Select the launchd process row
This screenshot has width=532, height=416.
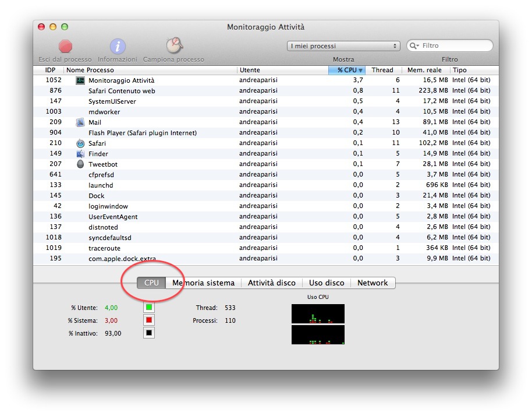(266, 185)
